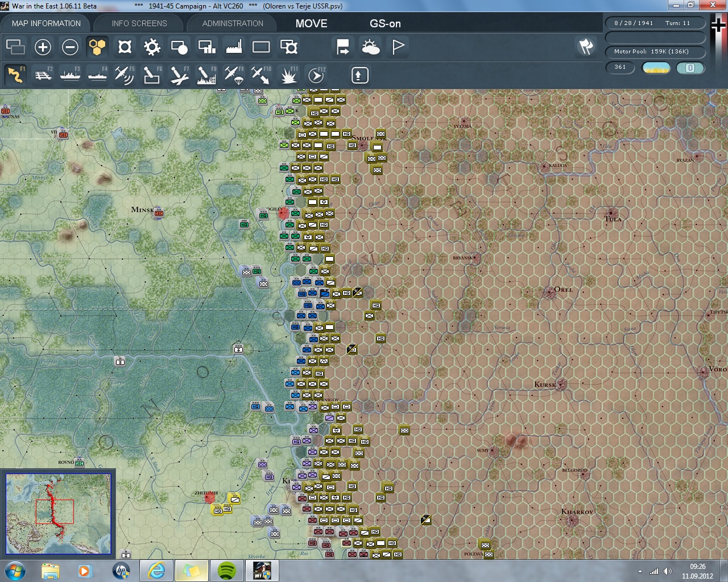The width and height of the screenshot is (728, 582).
Task: Click the rectangle with bar chart icon
Action: coord(206,47)
